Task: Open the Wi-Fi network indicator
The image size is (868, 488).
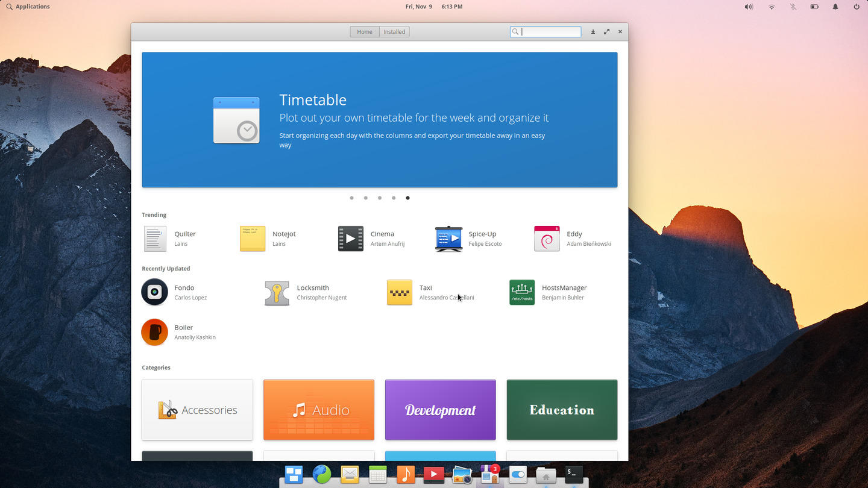Action: pyautogui.click(x=772, y=7)
